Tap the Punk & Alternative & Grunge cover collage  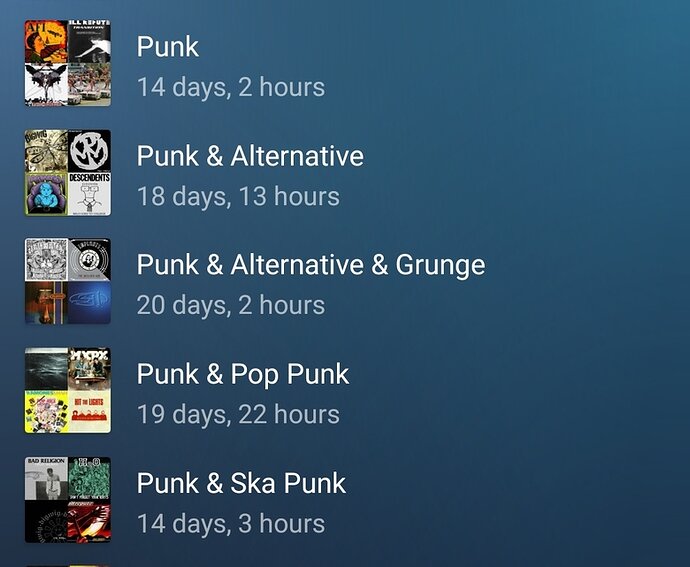[x=68, y=281]
